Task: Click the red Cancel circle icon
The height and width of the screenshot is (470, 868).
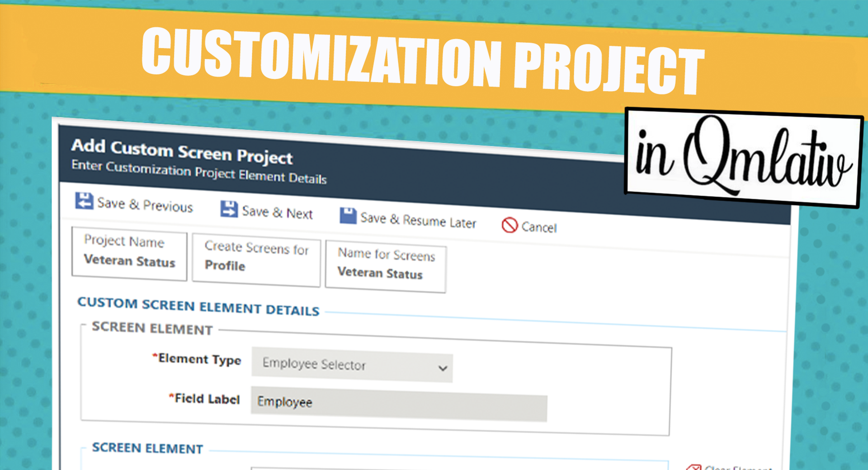Action: (x=509, y=225)
